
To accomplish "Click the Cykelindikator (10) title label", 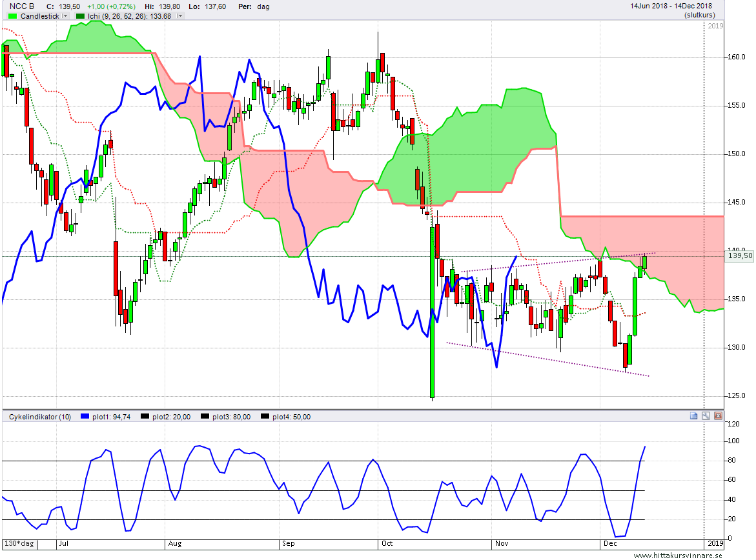I will click(x=40, y=417).
